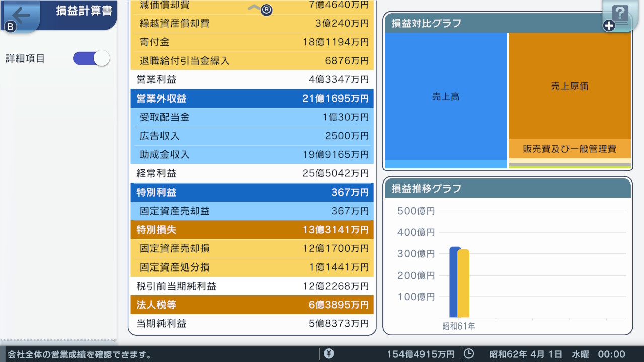Select the 法人税等 header row
The height and width of the screenshot is (362, 644).
click(252, 305)
